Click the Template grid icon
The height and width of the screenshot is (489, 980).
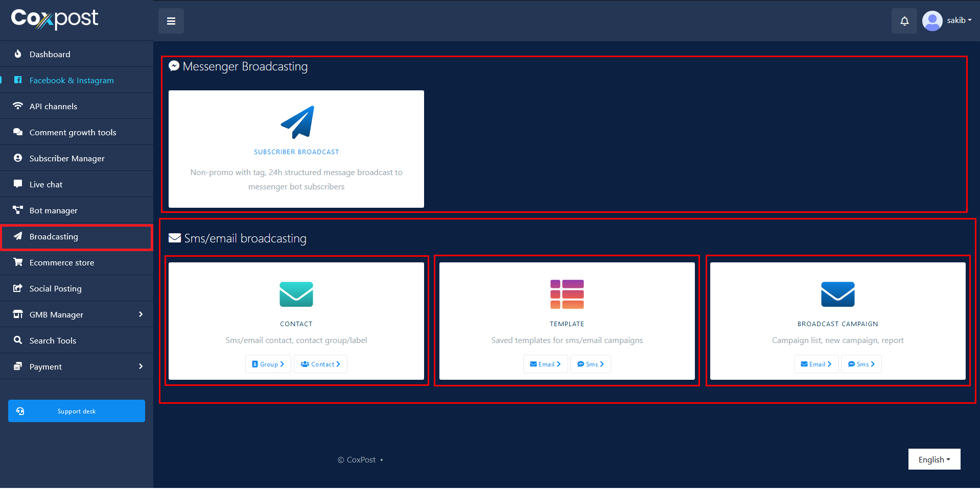(567, 294)
